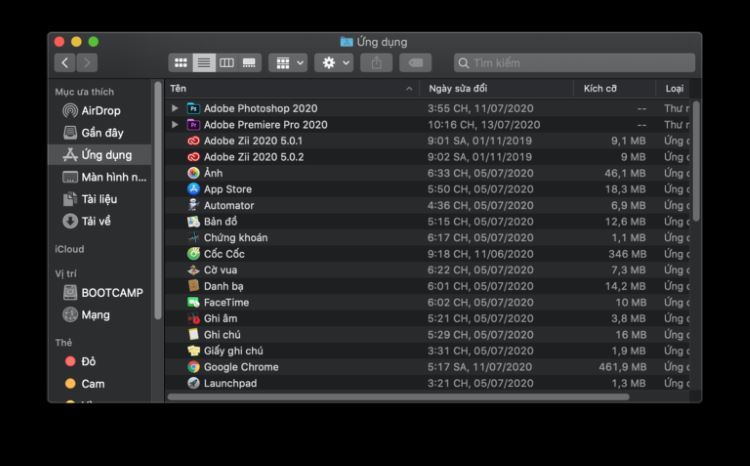750x466 pixels.
Task: Click the horizontal scrollbar below the file list
Action: 398,397
